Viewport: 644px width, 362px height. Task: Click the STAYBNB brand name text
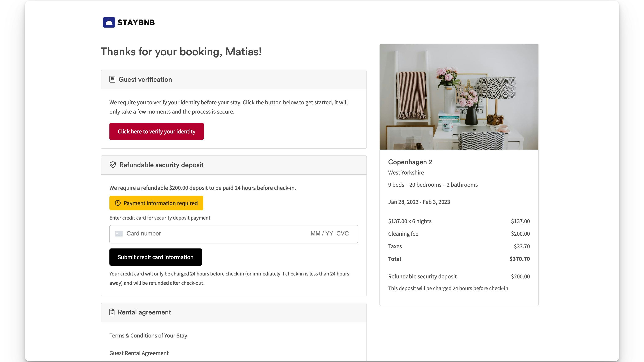[136, 22]
